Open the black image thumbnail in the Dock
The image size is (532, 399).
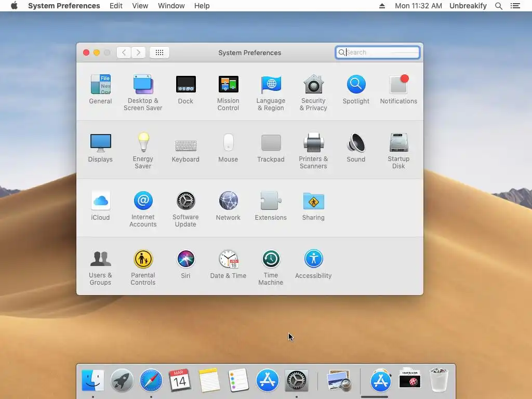[x=410, y=379]
